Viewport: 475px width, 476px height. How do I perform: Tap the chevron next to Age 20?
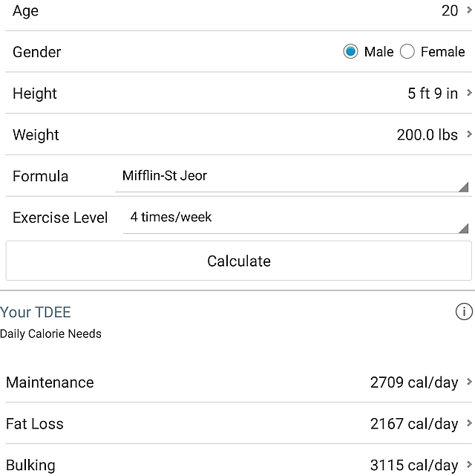point(469,10)
